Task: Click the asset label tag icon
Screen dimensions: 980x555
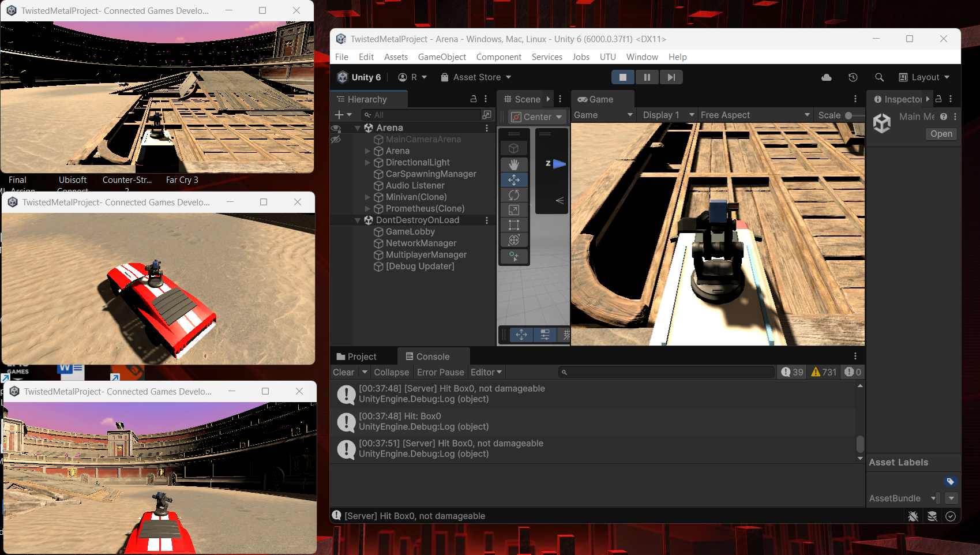Action: pyautogui.click(x=951, y=482)
